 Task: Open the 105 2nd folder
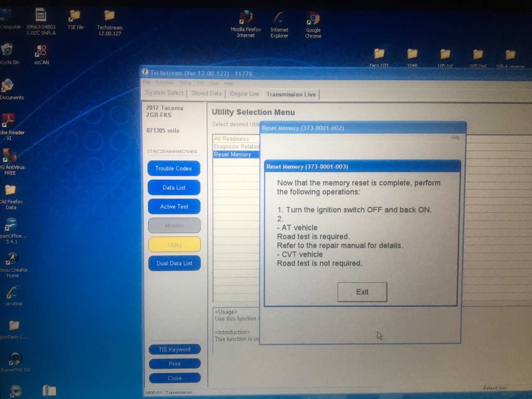point(478,58)
